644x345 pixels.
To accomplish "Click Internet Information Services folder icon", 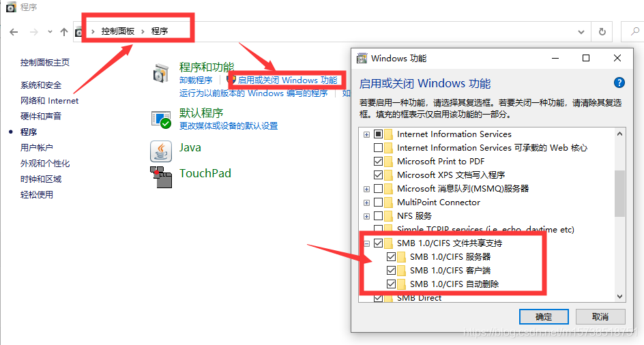I will point(389,134).
